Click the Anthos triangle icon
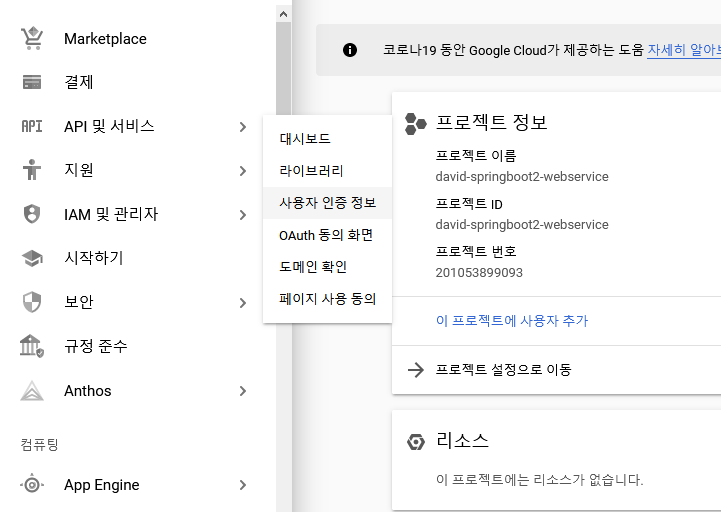This screenshot has width=721, height=512. pyautogui.click(x=32, y=391)
